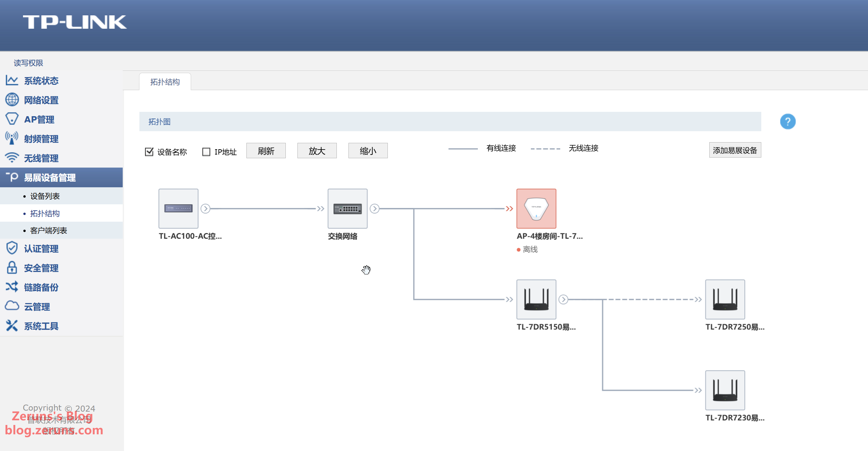
Task: Click the 无线管理 wifi icon
Action: tap(12, 158)
